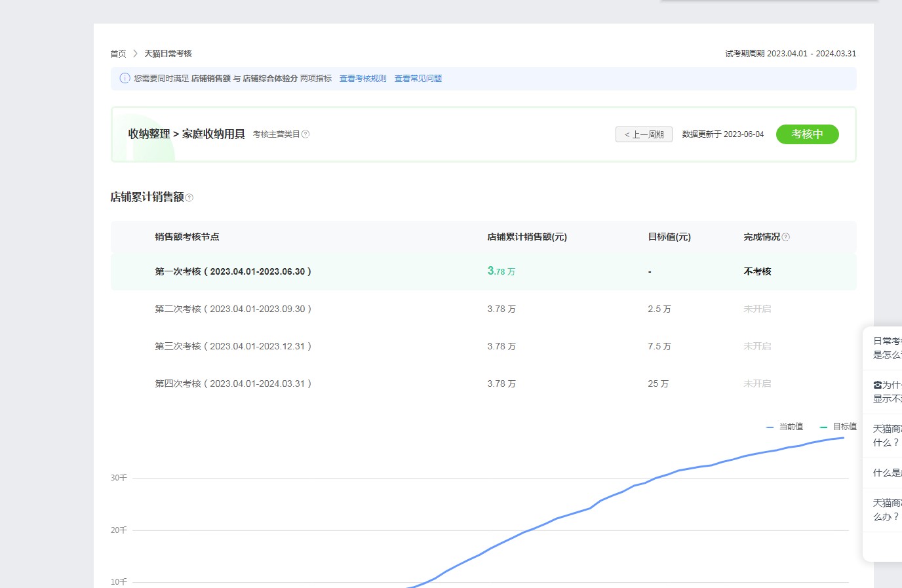Open 查看常见问题 link
The width and height of the screenshot is (902, 588).
[x=418, y=79]
